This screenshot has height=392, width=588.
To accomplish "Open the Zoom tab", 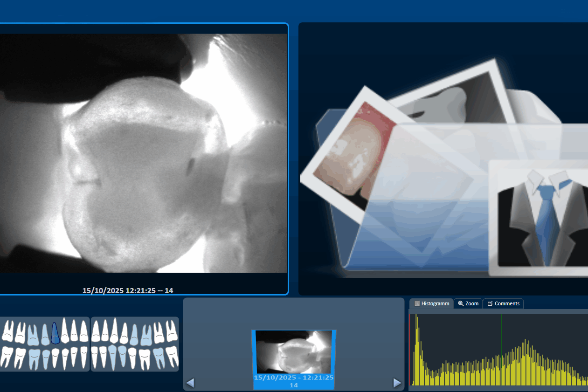I will click(x=468, y=303).
